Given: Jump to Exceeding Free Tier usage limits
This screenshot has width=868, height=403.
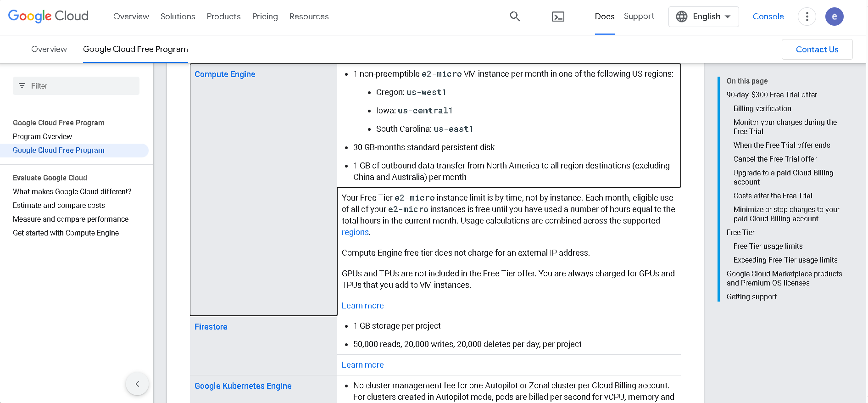Looking at the screenshot, I should pyautogui.click(x=785, y=260).
